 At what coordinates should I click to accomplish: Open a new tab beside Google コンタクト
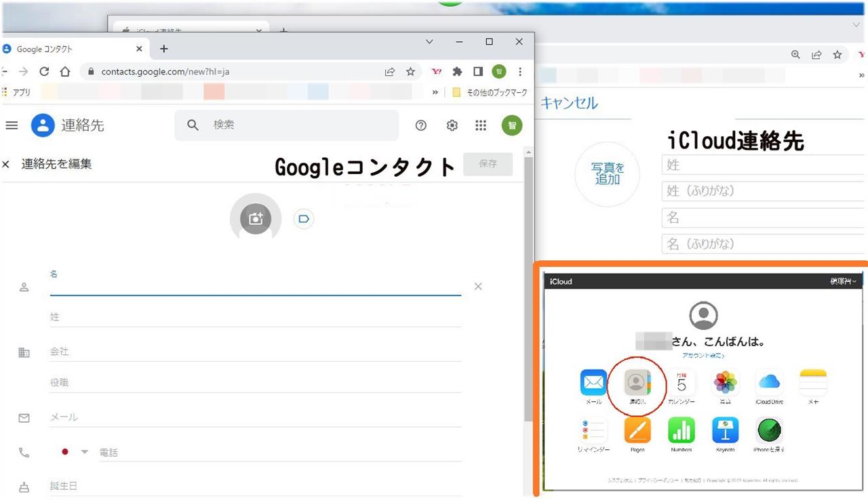tap(163, 49)
